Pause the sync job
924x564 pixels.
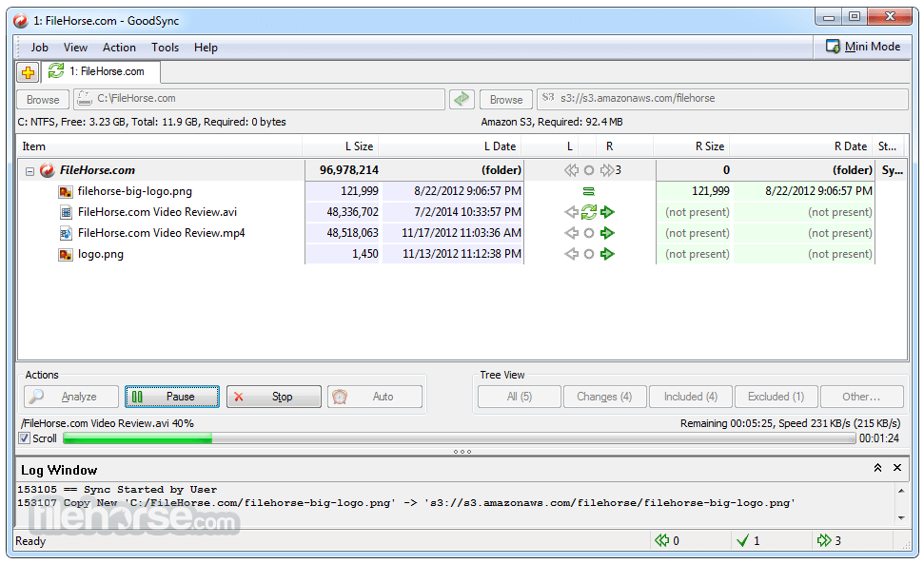coord(172,397)
